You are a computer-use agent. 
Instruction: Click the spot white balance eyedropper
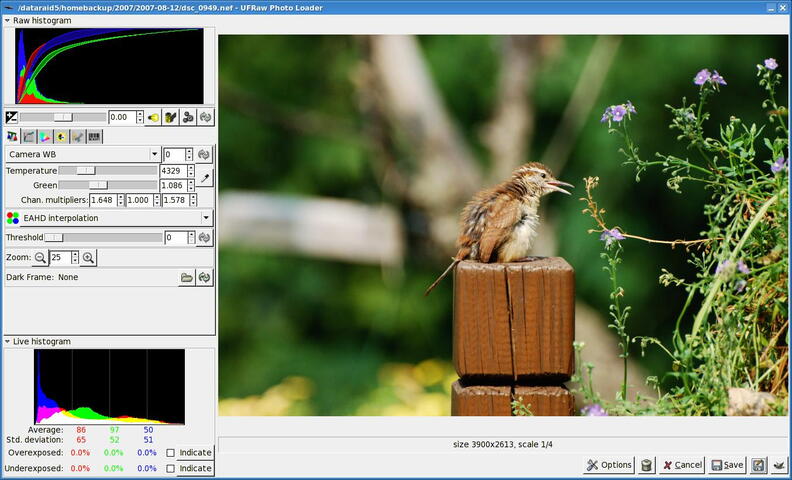point(204,178)
